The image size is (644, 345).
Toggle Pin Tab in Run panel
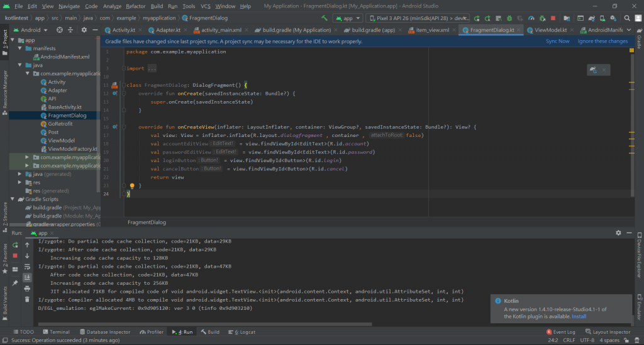point(15,283)
